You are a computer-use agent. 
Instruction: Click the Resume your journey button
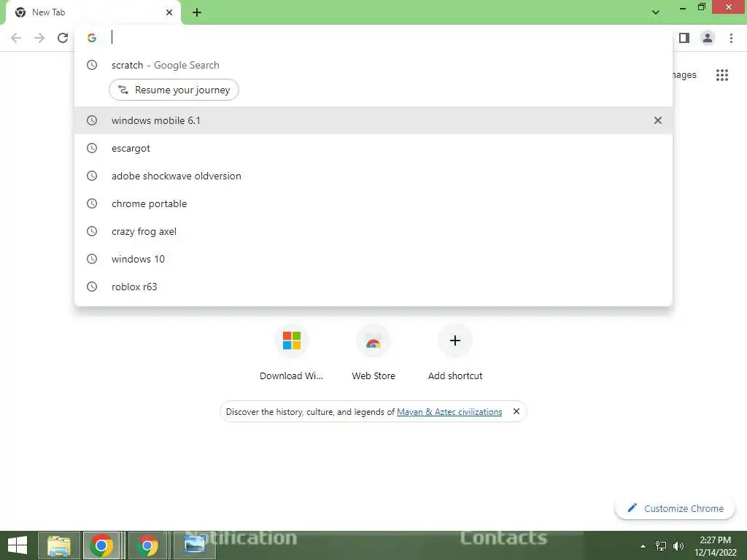pos(174,90)
